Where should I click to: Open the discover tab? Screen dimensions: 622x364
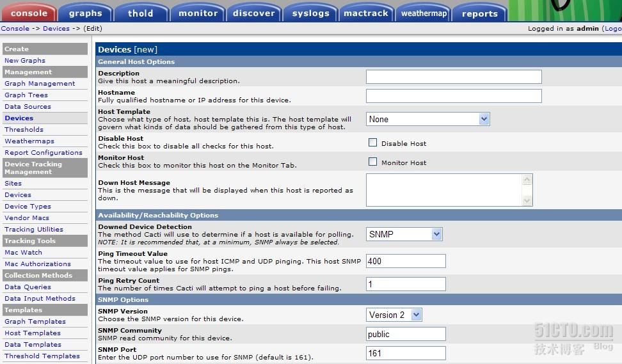coord(254,13)
